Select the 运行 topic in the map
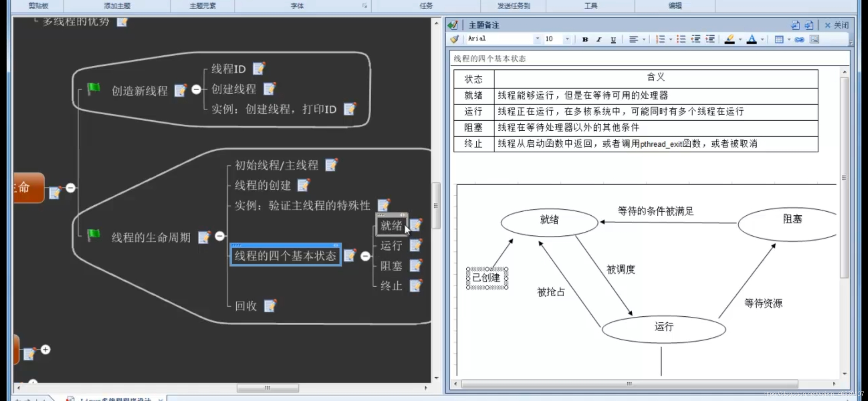Image resolution: width=868 pixels, height=401 pixels. pyautogui.click(x=391, y=245)
